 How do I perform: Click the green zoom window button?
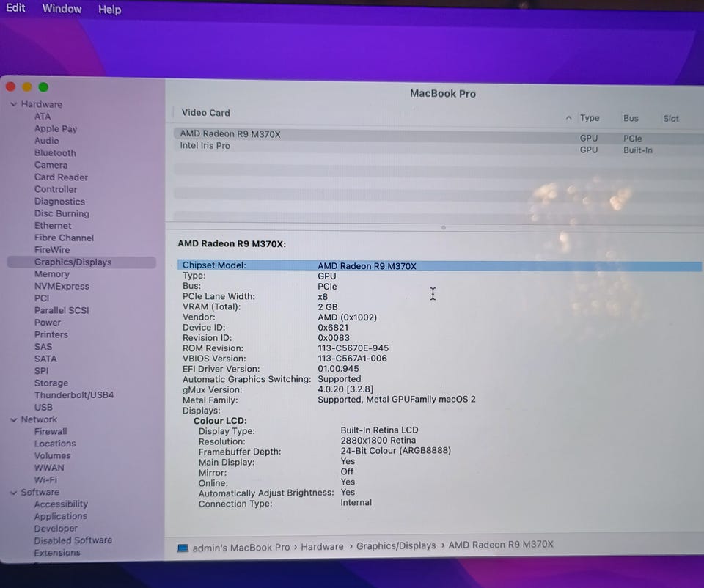(x=43, y=87)
